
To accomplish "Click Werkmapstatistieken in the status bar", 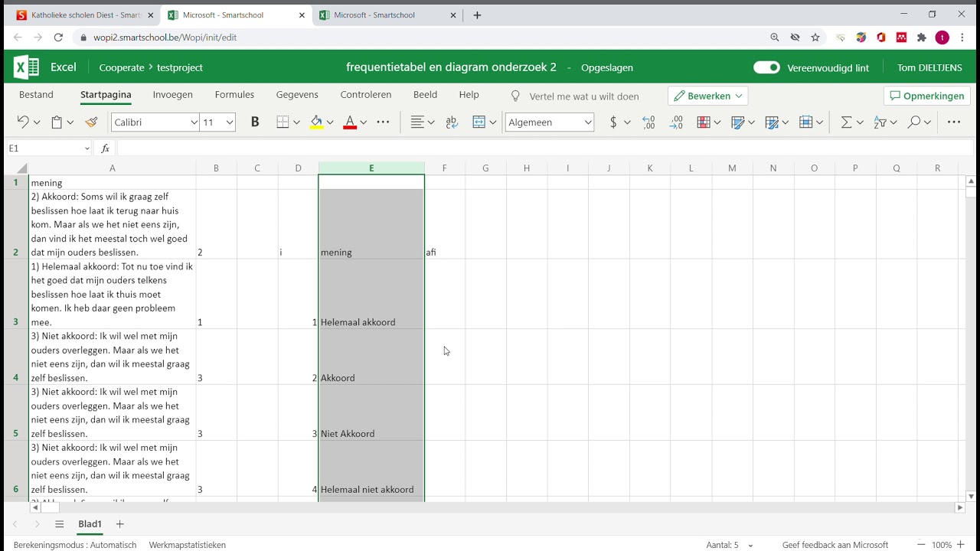I will click(x=188, y=545).
